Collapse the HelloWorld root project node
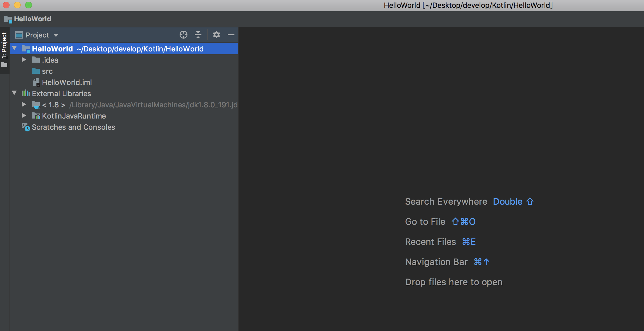Screen dimensions: 644x331 click(x=15, y=48)
